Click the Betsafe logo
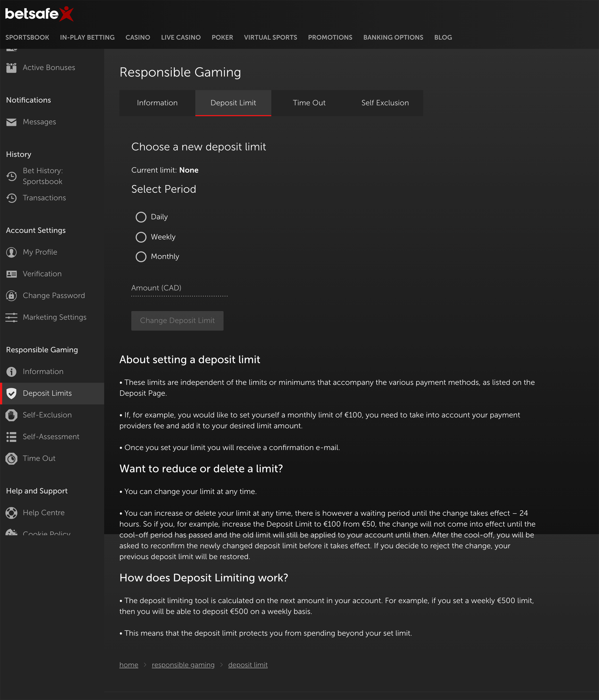This screenshot has width=599, height=700. [x=39, y=14]
